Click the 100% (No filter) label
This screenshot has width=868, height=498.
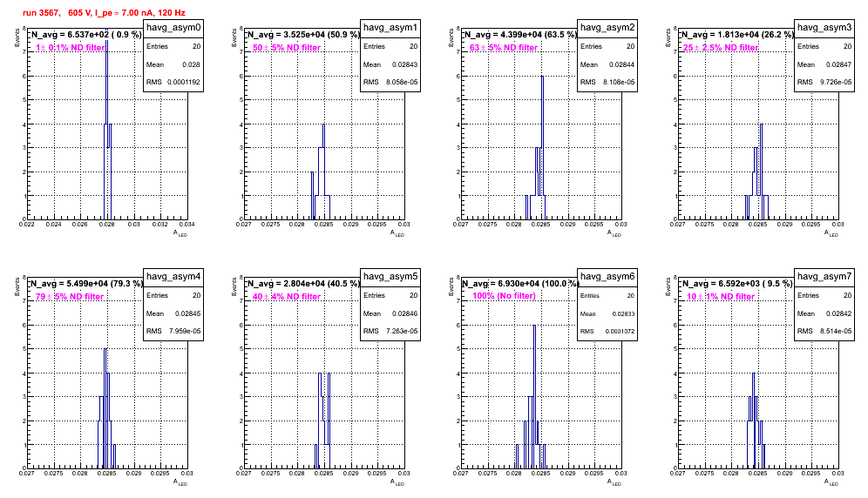(505, 296)
